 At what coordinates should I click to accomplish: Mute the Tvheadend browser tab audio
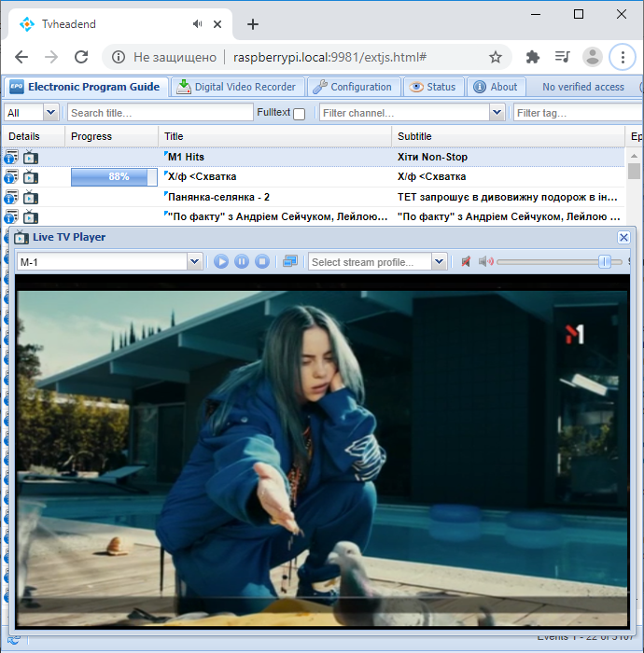tap(198, 24)
